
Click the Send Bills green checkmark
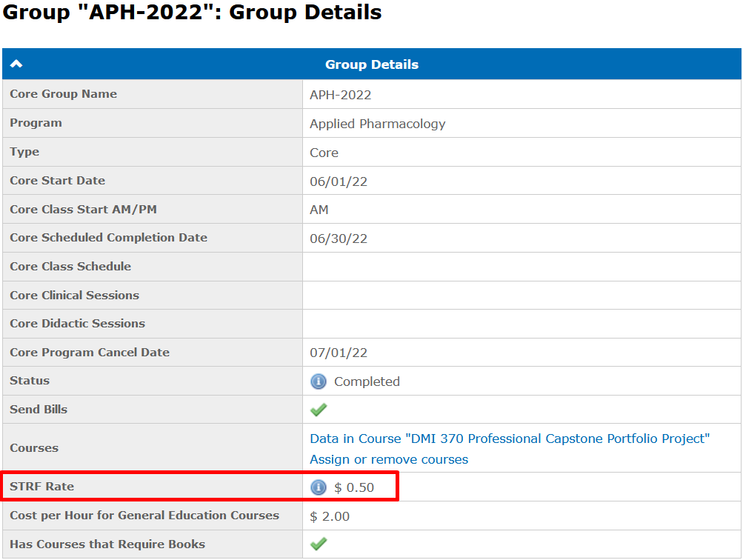tap(319, 410)
